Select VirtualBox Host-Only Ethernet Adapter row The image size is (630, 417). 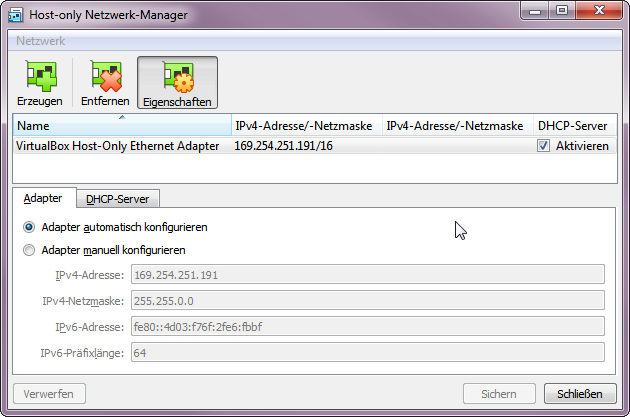pos(315,146)
